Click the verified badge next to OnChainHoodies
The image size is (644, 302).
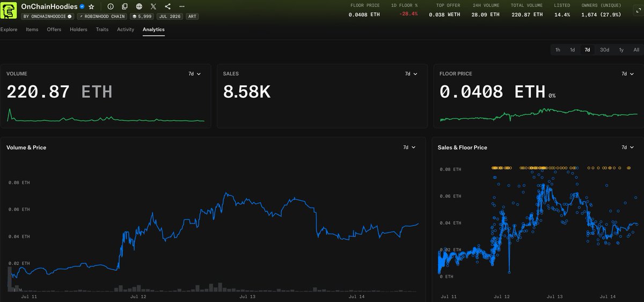82,6
